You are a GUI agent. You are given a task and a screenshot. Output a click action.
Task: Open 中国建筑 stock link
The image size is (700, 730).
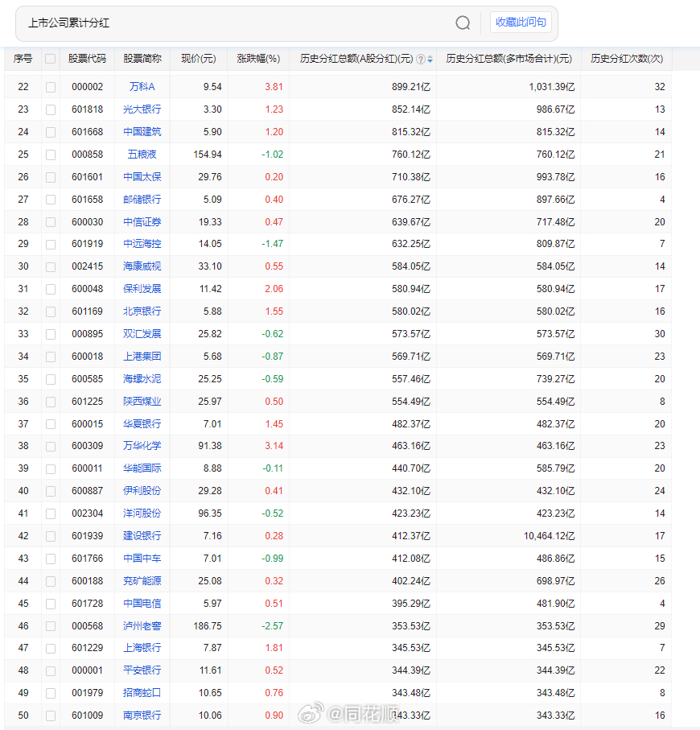coord(142,132)
